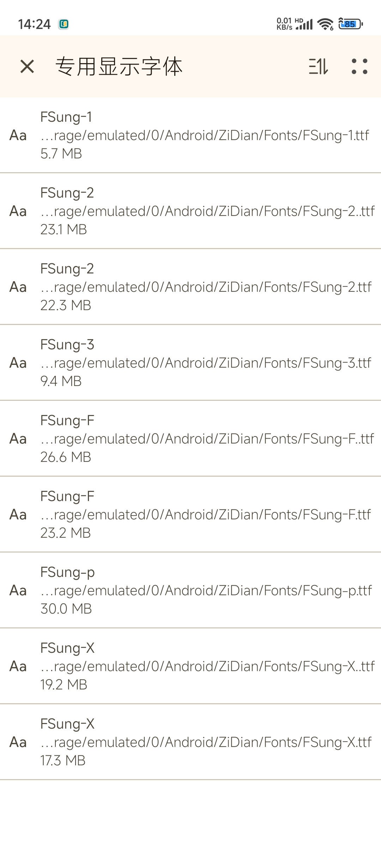Image resolution: width=381 pixels, height=868 pixels.
Task: Tap the Aa icon for 17.3 MB FSung-X
Action: coord(18,742)
